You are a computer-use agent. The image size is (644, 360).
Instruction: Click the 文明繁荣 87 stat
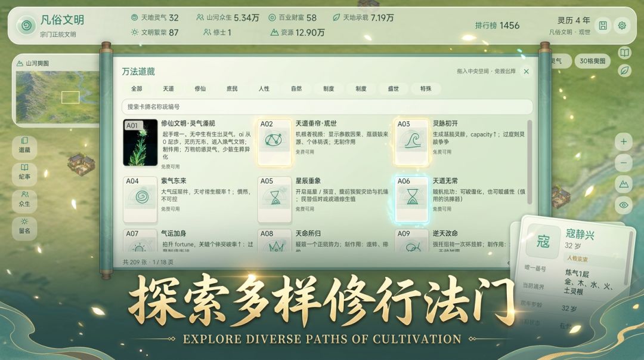[155, 32]
